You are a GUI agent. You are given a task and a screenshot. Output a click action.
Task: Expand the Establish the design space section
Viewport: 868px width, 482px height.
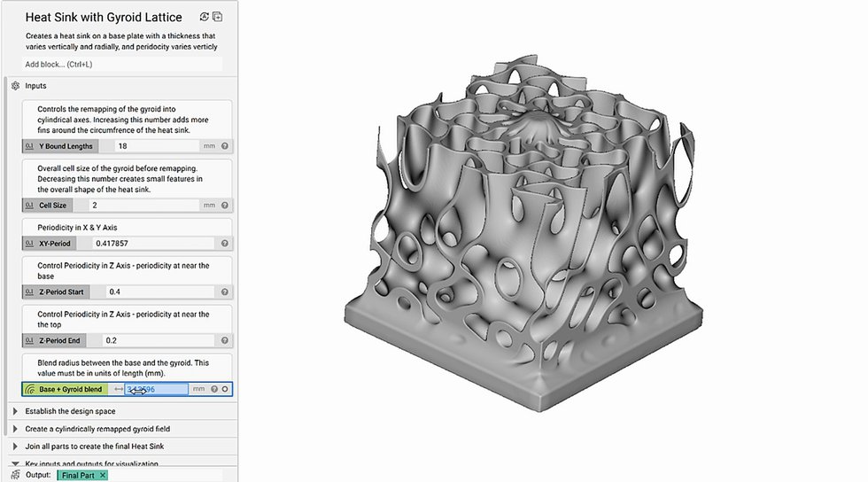(16, 411)
